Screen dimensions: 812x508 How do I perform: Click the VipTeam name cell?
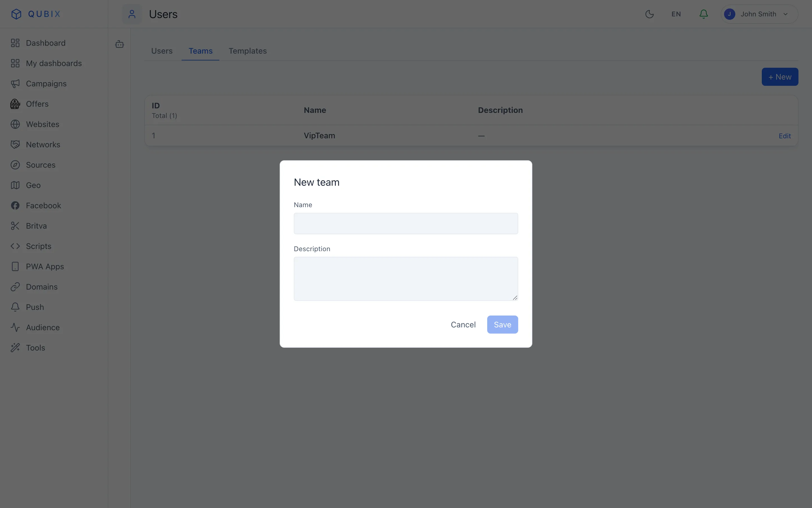click(x=319, y=136)
